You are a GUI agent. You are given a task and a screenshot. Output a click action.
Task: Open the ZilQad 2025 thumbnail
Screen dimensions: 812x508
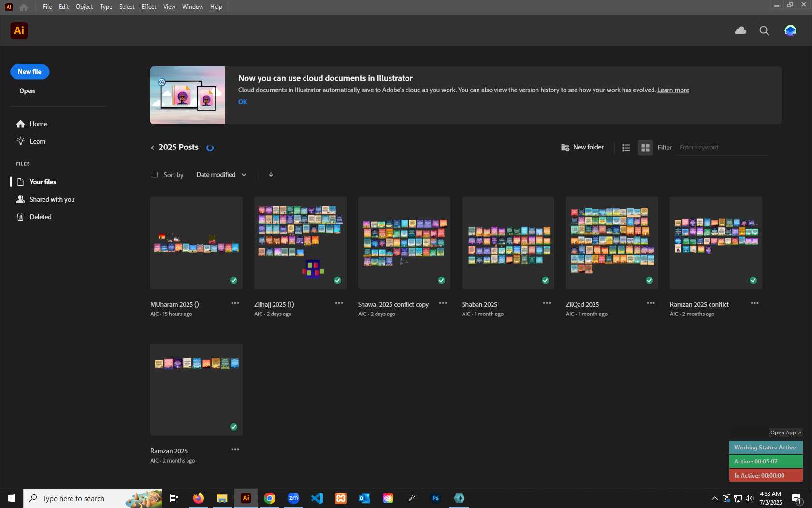(x=612, y=243)
